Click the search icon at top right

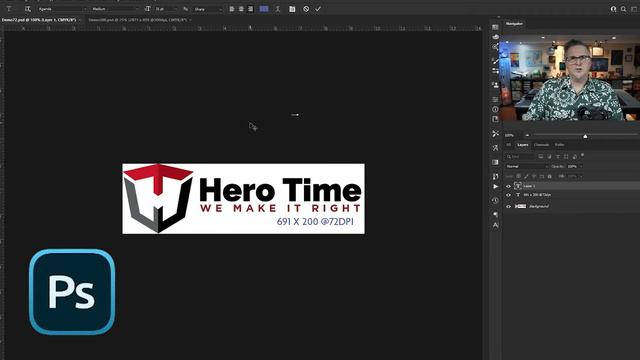pyautogui.click(x=623, y=9)
